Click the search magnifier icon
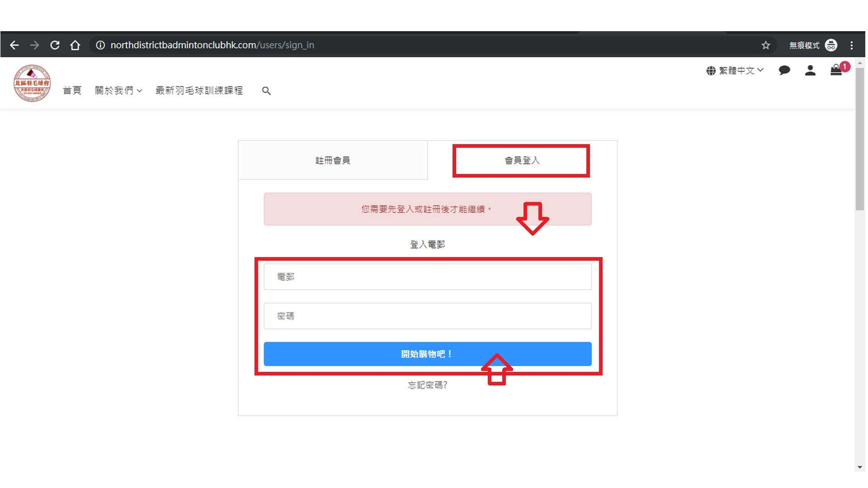The width and height of the screenshot is (868, 488). (266, 91)
